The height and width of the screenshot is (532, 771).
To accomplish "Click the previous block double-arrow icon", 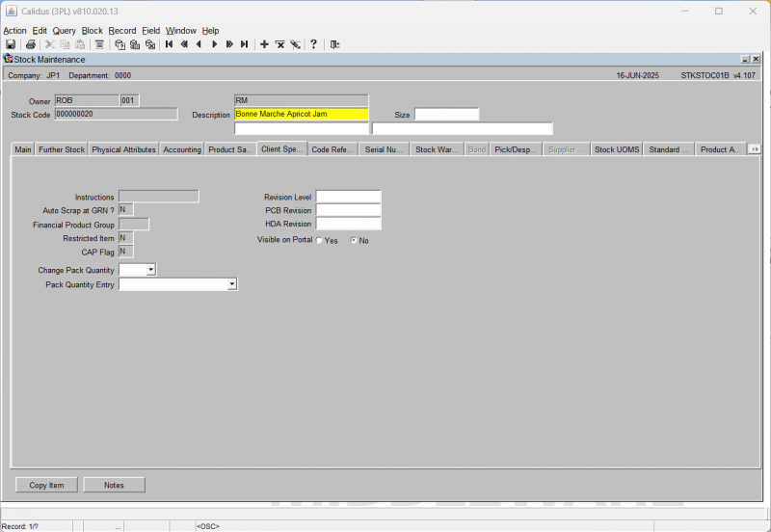I will pos(184,44).
